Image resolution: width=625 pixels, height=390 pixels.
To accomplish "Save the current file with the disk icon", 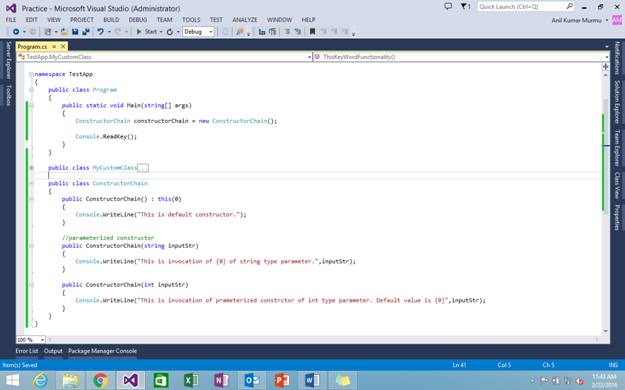I will click(x=75, y=32).
